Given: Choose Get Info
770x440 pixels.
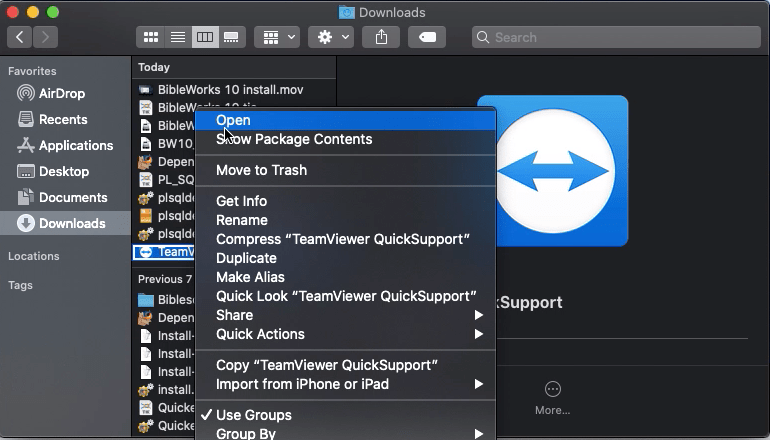Looking at the screenshot, I should tap(346, 201).
